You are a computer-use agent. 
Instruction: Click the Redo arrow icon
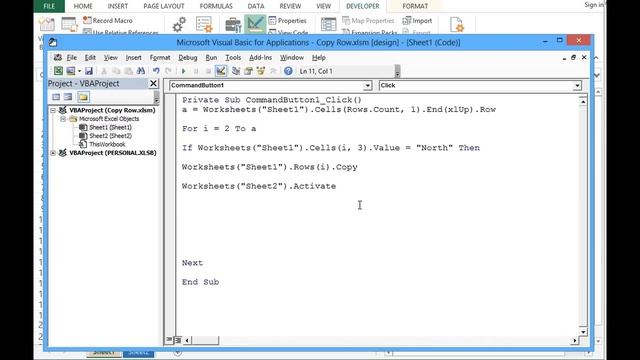pos(168,71)
